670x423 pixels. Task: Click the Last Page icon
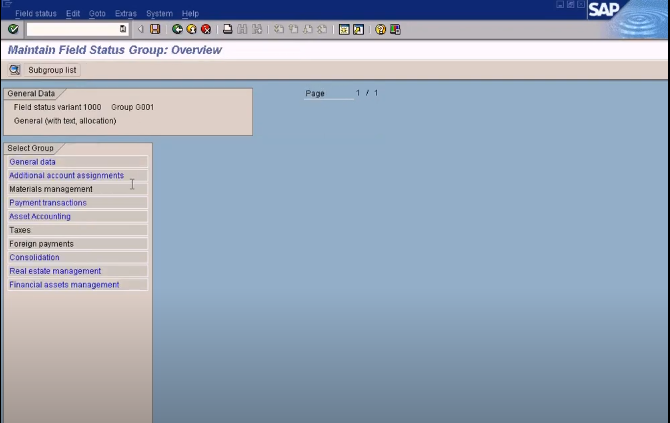pos(322,29)
